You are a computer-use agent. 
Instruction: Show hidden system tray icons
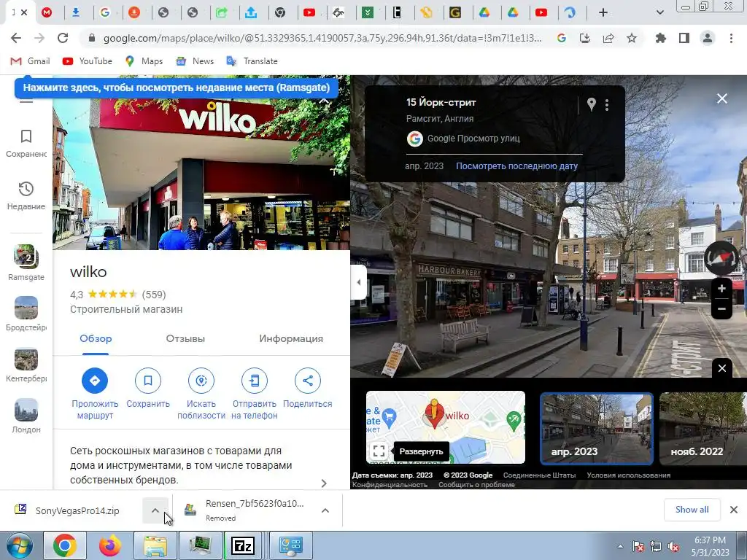(x=620, y=546)
